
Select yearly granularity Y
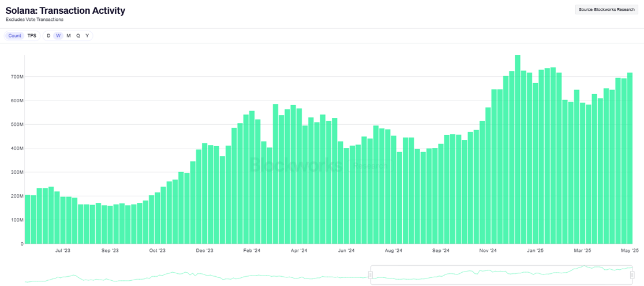click(87, 36)
